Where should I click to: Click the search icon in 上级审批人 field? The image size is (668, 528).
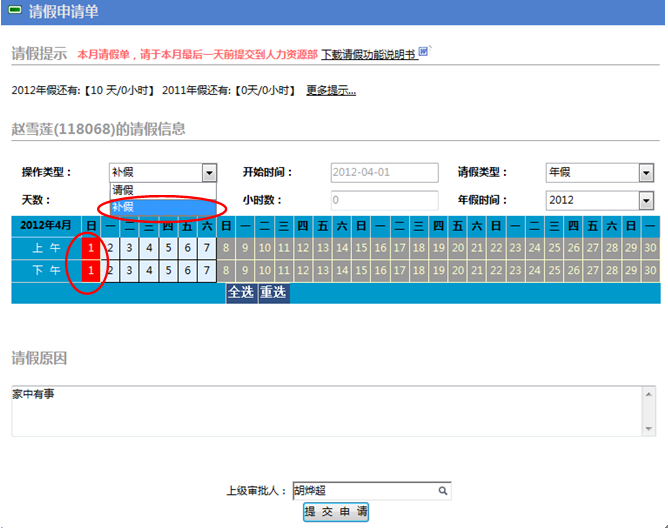point(443,491)
